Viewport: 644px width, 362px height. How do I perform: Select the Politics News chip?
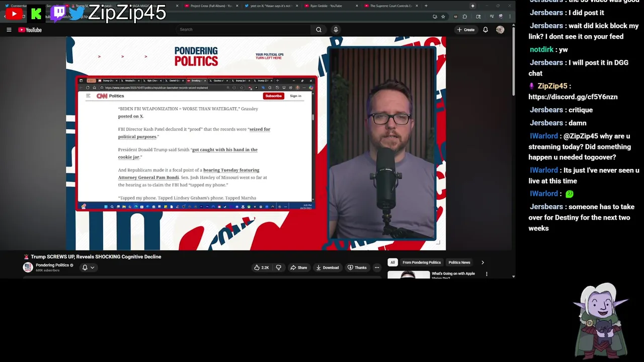tap(459, 262)
